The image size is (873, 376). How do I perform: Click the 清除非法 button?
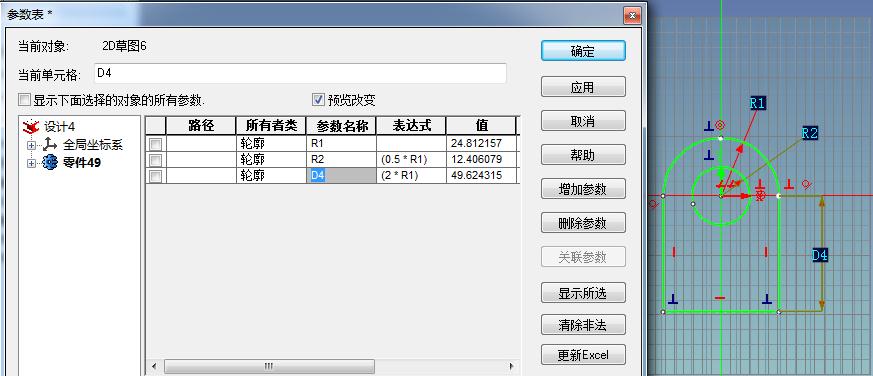pyautogui.click(x=583, y=325)
